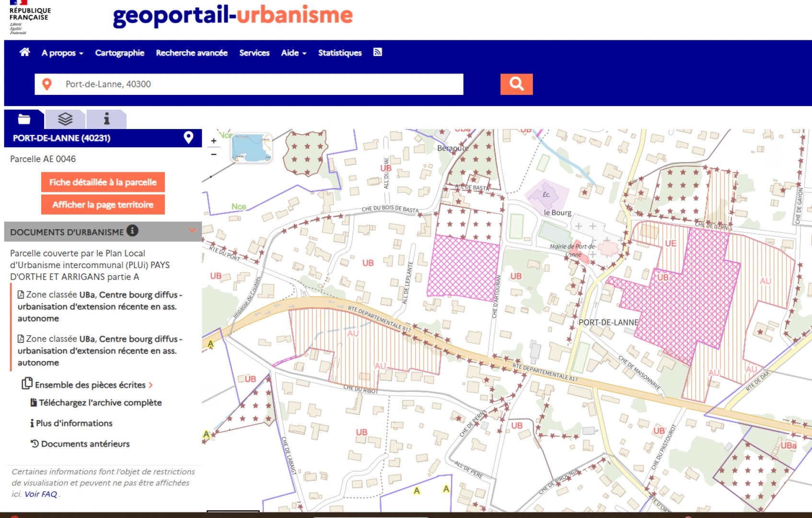Image resolution: width=812 pixels, height=518 pixels.
Task: Switch to the folder documents tab
Action: pyautogui.click(x=24, y=119)
